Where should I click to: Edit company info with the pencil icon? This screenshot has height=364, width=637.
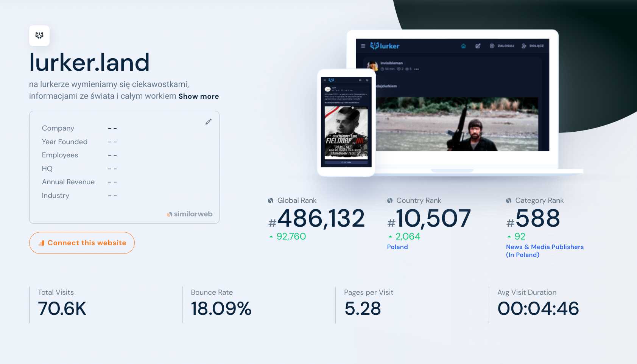pos(209,121)
